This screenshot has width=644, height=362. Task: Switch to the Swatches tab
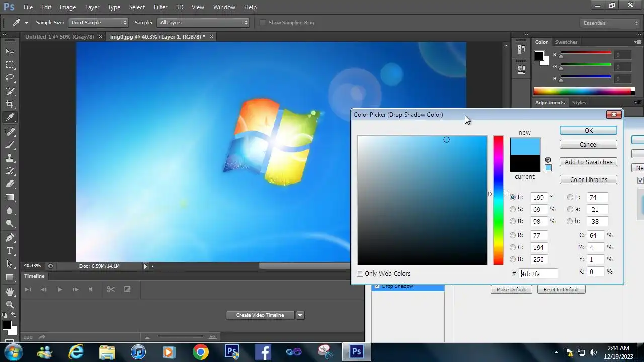pyautogui.click(x=567, y=42)
